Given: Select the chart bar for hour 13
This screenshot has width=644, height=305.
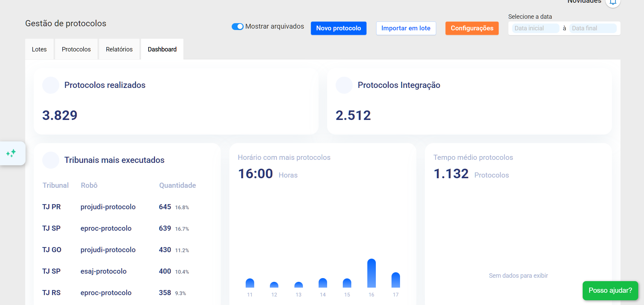Looking at the screenshot, I should click(x=298, y=285).
